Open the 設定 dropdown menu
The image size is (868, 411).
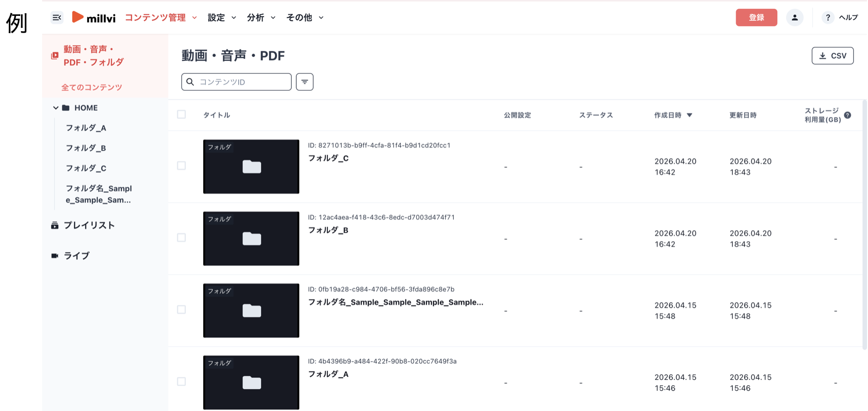[221, 17]
